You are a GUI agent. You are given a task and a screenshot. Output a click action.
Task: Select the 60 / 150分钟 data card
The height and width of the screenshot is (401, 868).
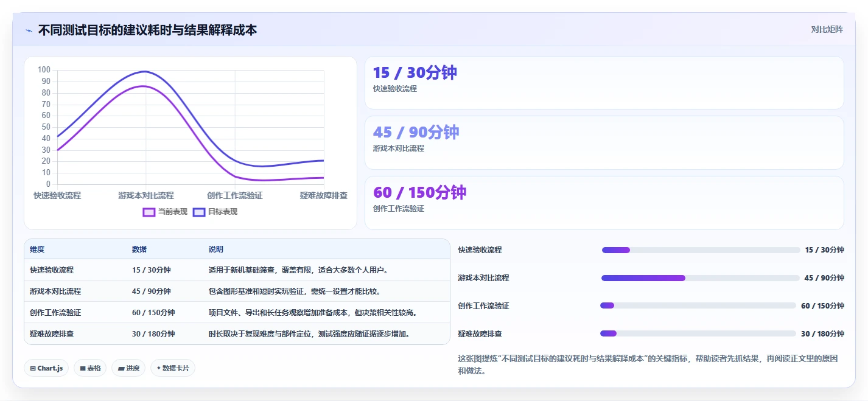[604, 203]
